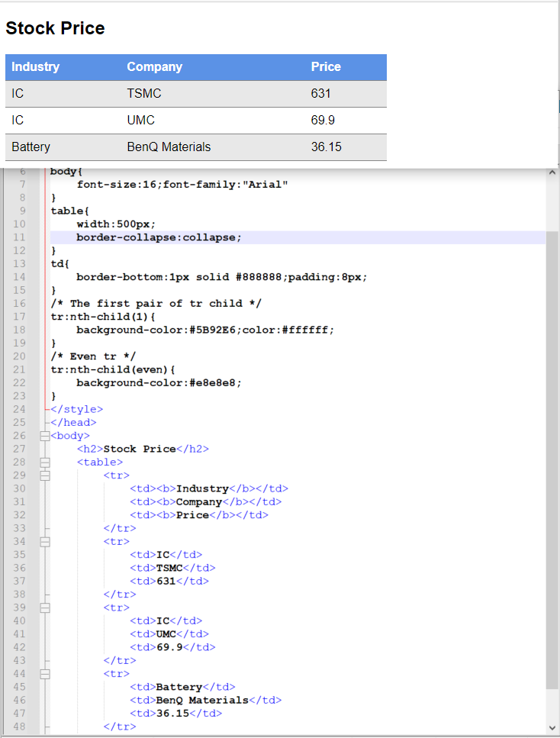Viewport: 560px width, 738px height.
Task: Click the table{ selector on line 9
Action: click(x=70, y=211)
